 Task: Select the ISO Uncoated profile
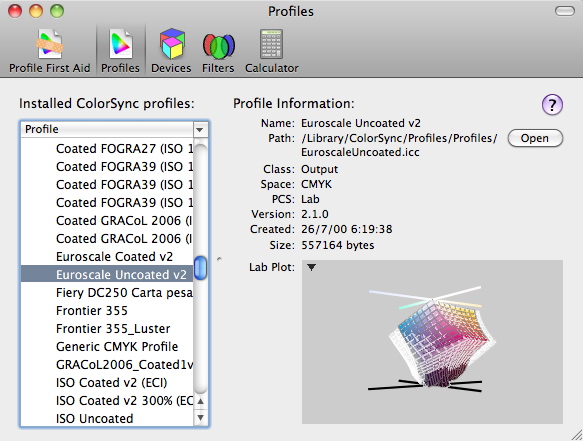107,419
